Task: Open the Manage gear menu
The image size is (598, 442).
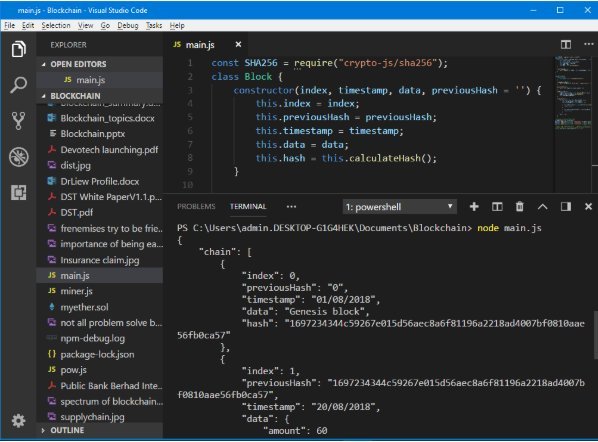Action: pyautogui.click(x=18, y=421)
